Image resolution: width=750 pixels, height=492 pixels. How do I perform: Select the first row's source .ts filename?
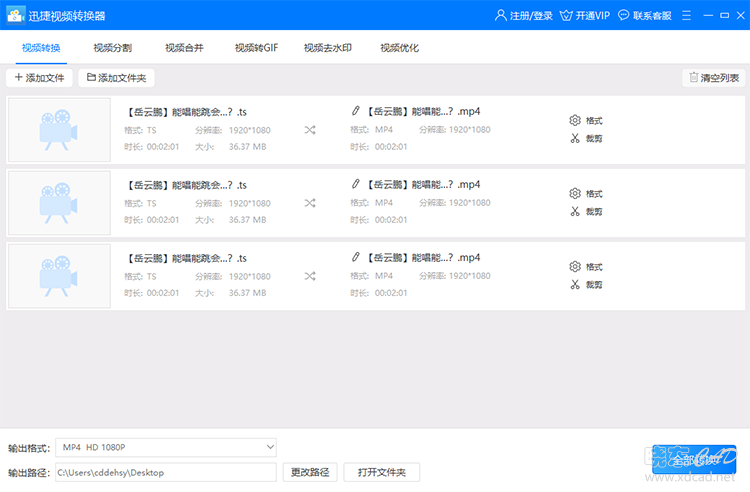pos(186,112)
